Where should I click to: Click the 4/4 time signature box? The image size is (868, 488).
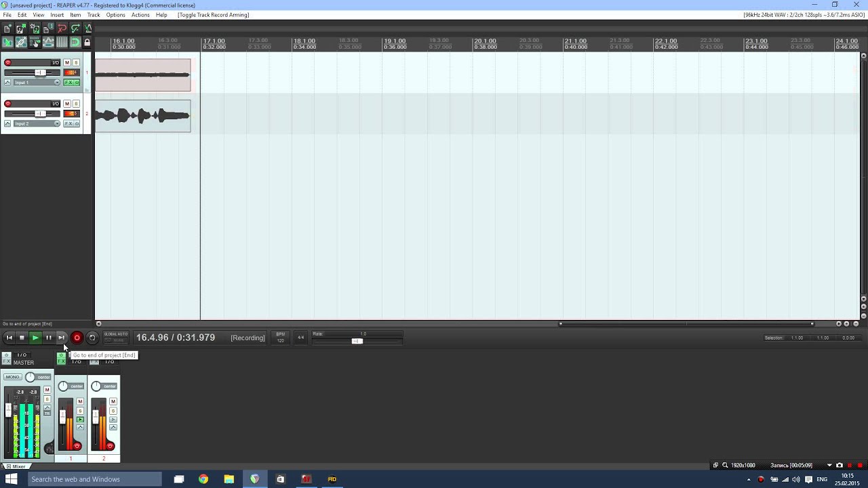[300, 338]
